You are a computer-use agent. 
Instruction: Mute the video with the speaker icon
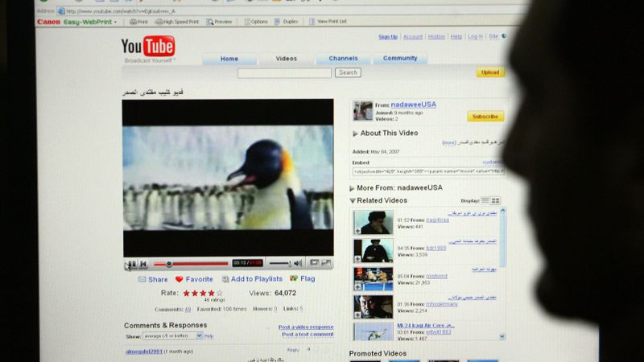tap(298, 263)
